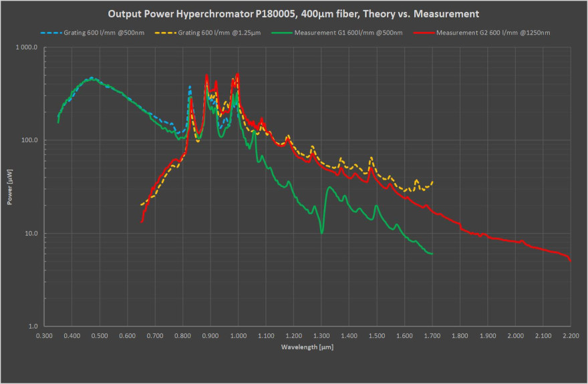Click the x-axis label '1.200'
Screen dimensions: 588x384
[293, 336]
